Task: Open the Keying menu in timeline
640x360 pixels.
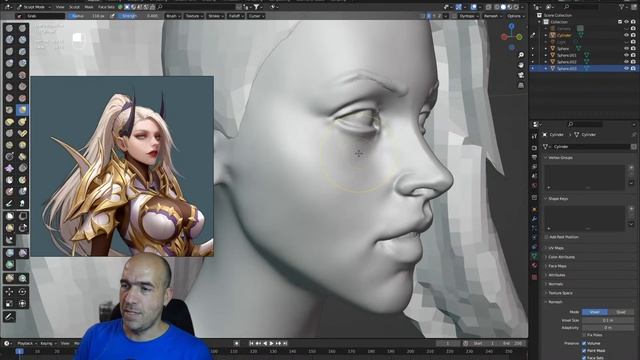Action: (x=48, y=344)
